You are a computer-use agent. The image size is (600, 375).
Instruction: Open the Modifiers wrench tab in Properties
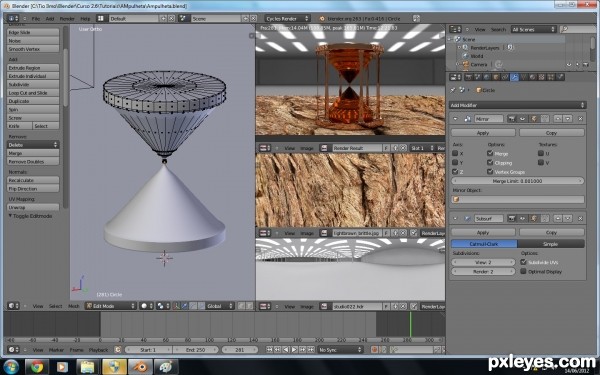[514, 77]
